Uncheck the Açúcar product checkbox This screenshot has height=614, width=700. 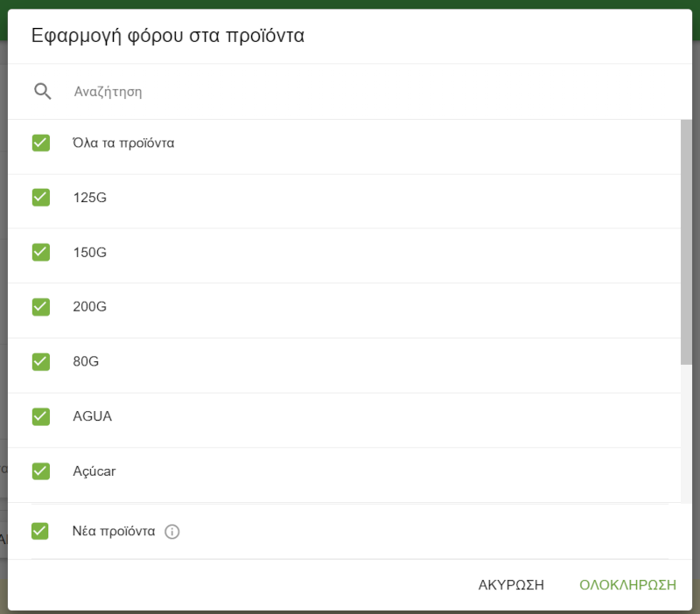[x=41, y=471]
